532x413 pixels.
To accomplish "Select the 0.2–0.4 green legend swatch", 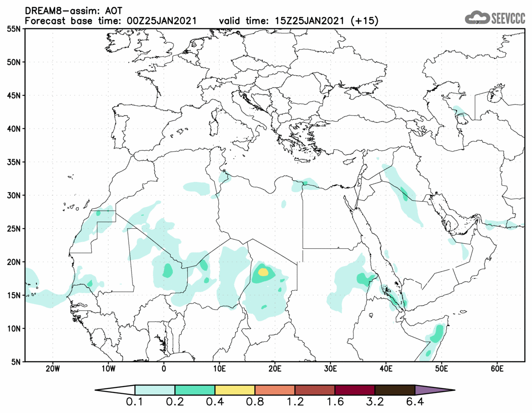I will click(195, 390).
